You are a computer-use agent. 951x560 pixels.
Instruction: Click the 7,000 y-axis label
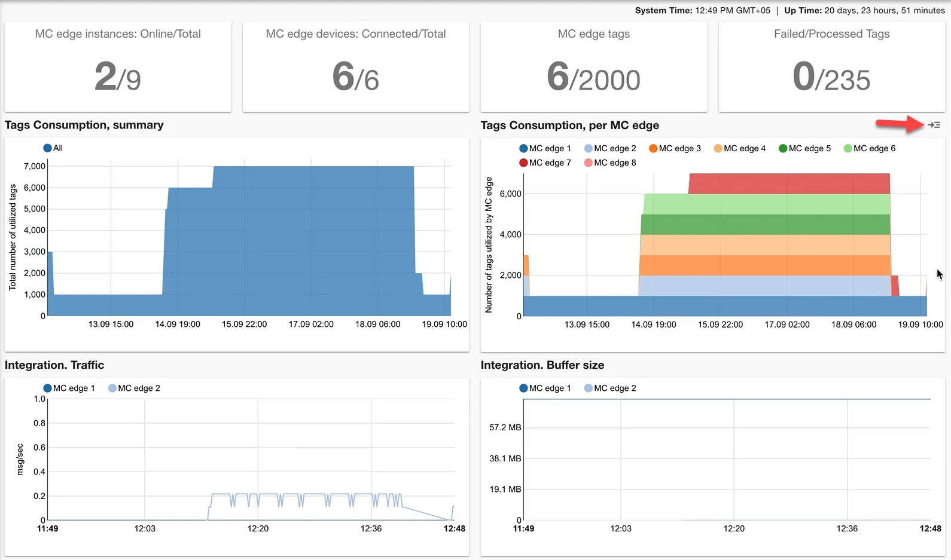point(35,166)
